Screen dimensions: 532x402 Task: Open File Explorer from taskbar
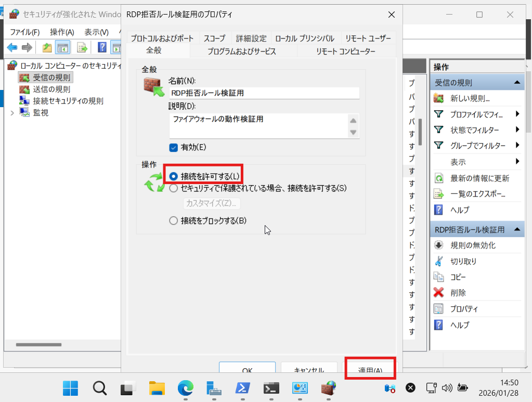point(157,388)
